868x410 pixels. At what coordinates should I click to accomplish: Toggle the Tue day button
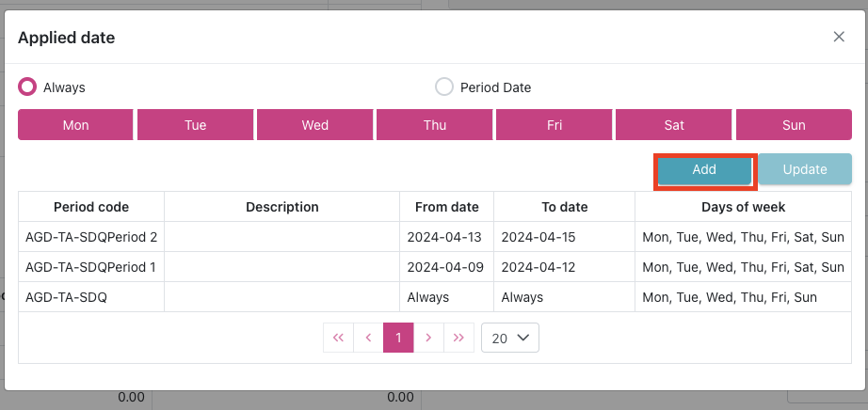click(x=195, y=125)
